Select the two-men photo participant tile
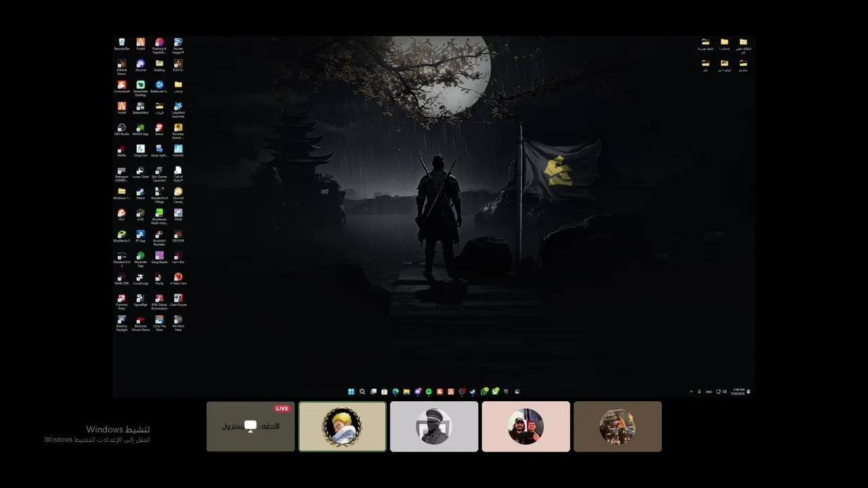 pos(526,426)
